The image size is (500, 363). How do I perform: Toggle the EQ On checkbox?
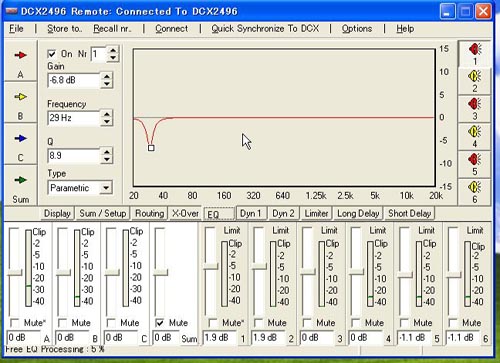52,54
